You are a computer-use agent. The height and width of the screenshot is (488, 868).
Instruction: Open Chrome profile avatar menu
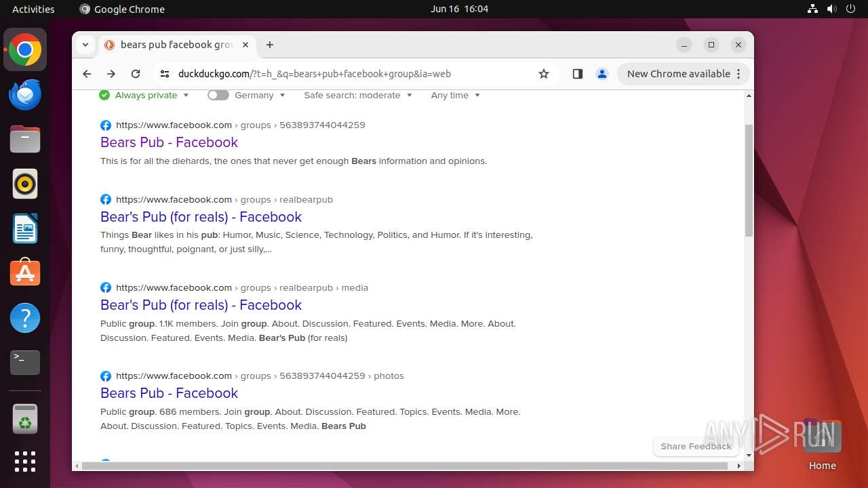click(x=602, y=74)
